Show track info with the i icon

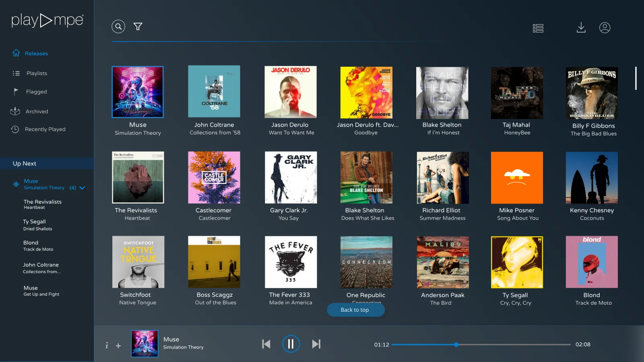click(107, 346)
